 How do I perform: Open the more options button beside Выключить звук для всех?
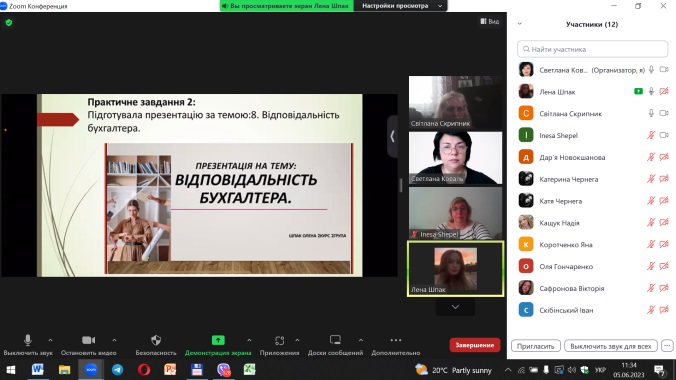667,346
